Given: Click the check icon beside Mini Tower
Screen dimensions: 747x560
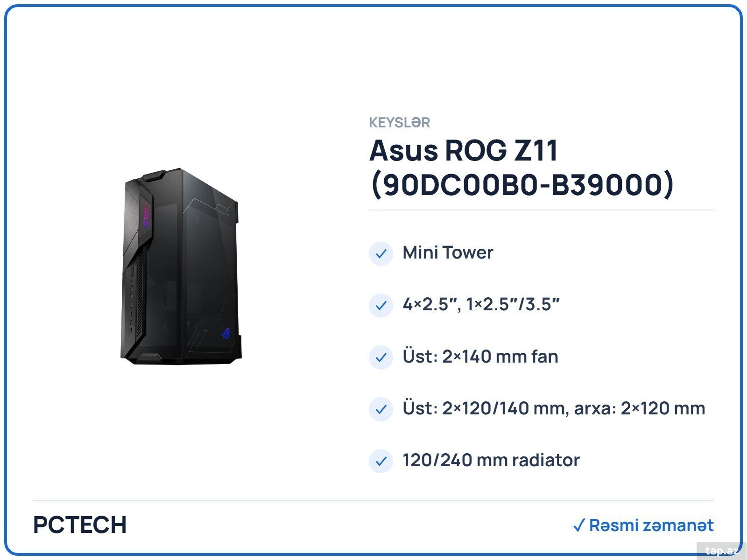Looking at the screenshot, I should point(381,253).
